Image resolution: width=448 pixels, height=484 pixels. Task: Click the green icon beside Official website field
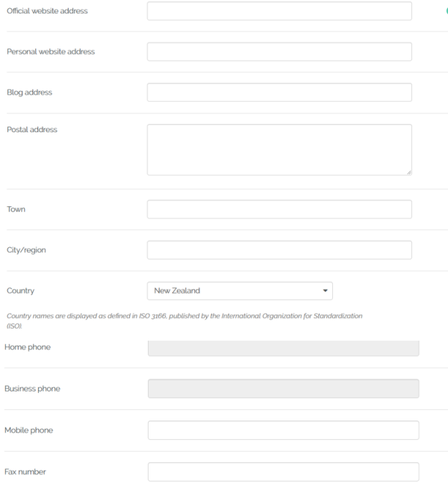pos(447,10)
